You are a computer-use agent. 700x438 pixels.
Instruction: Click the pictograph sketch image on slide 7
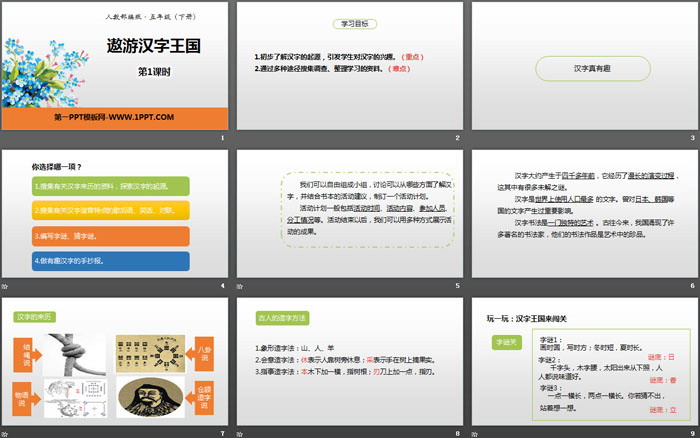click(73, 397)
